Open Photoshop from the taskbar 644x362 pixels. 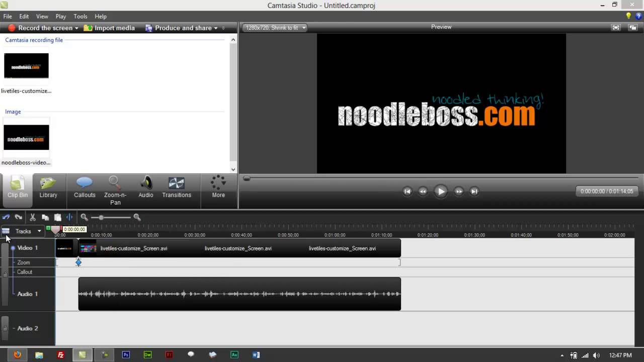[x=126, y=354]
